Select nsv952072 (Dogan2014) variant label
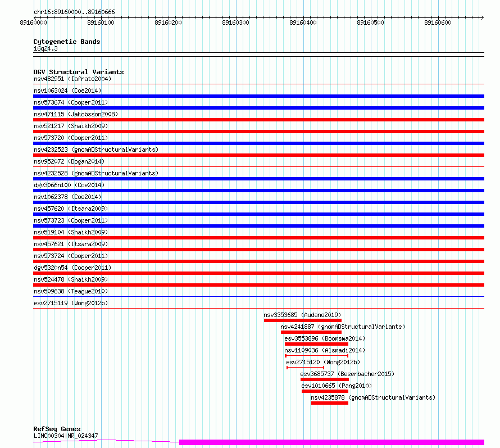 tap(69, 161)
